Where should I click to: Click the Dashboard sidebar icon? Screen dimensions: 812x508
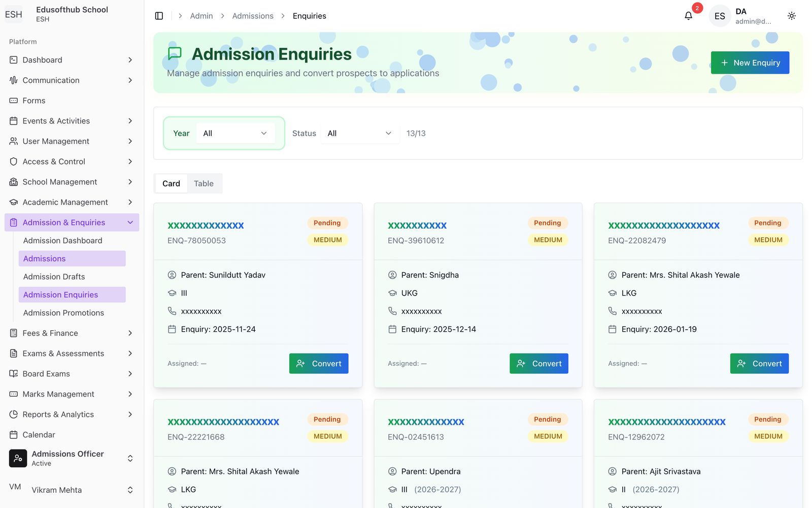click(14, 60)
